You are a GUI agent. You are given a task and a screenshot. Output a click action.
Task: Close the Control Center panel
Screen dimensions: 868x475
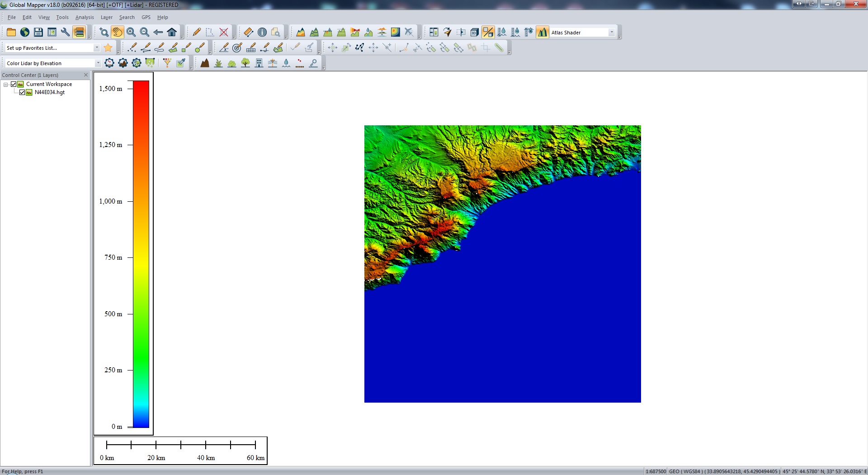[x=86, y=75]
